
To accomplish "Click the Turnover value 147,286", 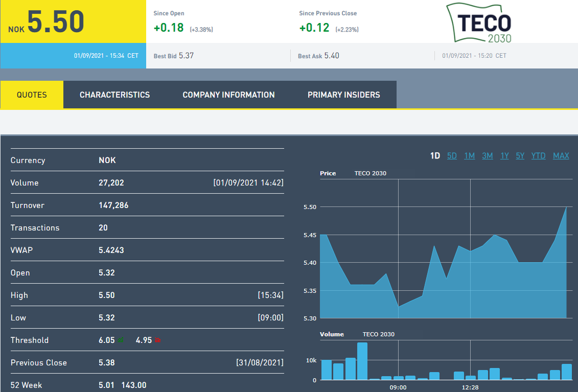I will (113, 205).
